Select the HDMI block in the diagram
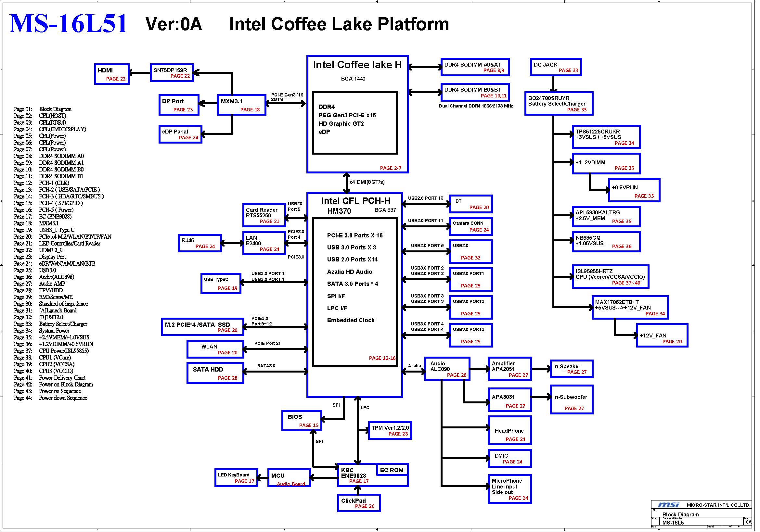Image resolution: width=760 pixels, height=532 pixels. 112,74
